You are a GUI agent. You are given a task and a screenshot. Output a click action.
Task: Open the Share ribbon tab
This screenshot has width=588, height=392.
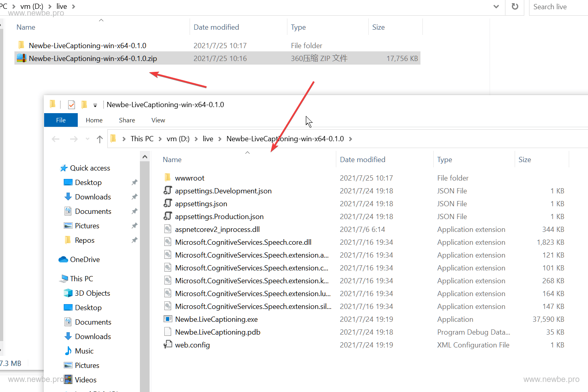(127, 120)
